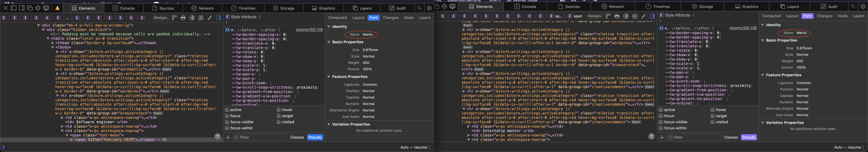868x152 pixels.
Task: Tick the :visited checkbox in left inspector
Action: click(x=279, y=122)
